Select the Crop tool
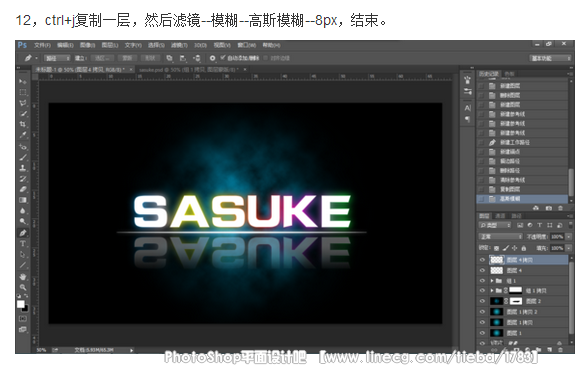 [22, 125]
